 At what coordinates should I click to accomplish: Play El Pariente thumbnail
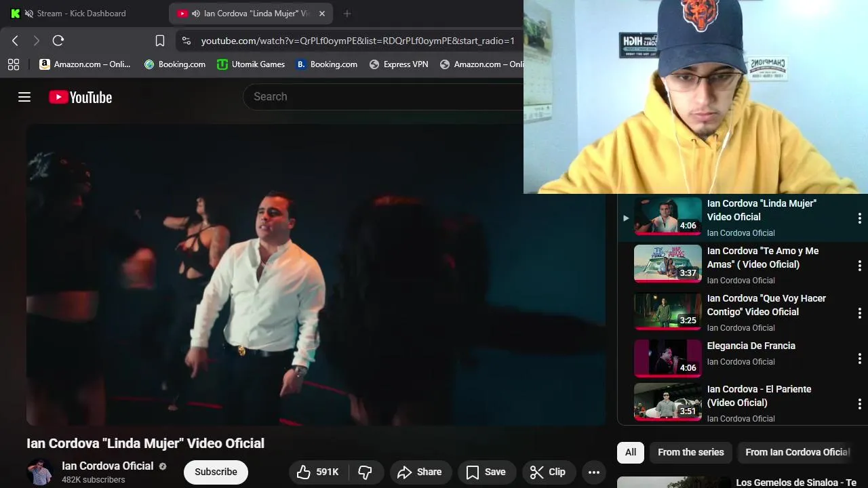tap(668, 402)
